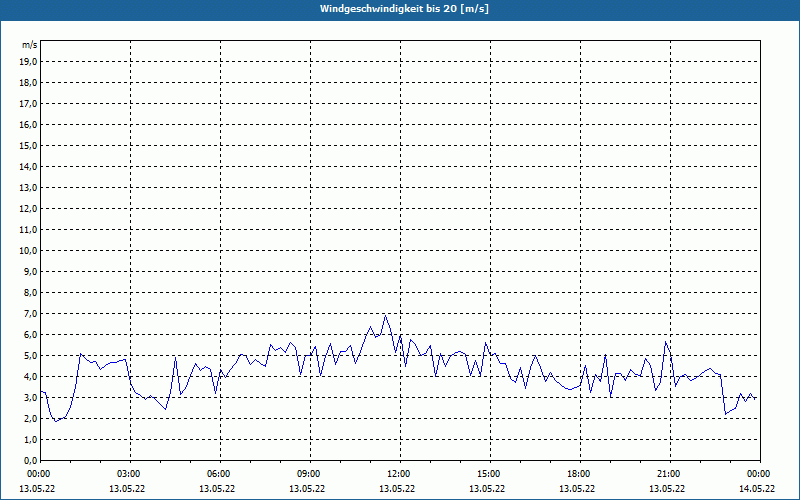Select the 9,0 y-axis label
Viewport: 800px width, 500px height.
click(31, 271)
